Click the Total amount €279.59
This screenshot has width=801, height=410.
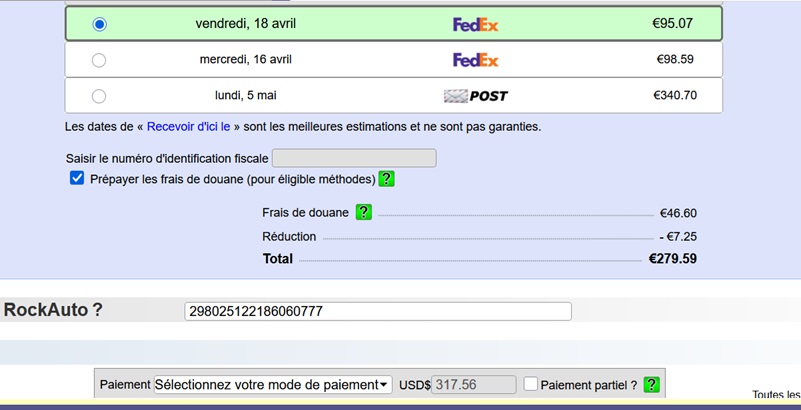tap(672, 259)
